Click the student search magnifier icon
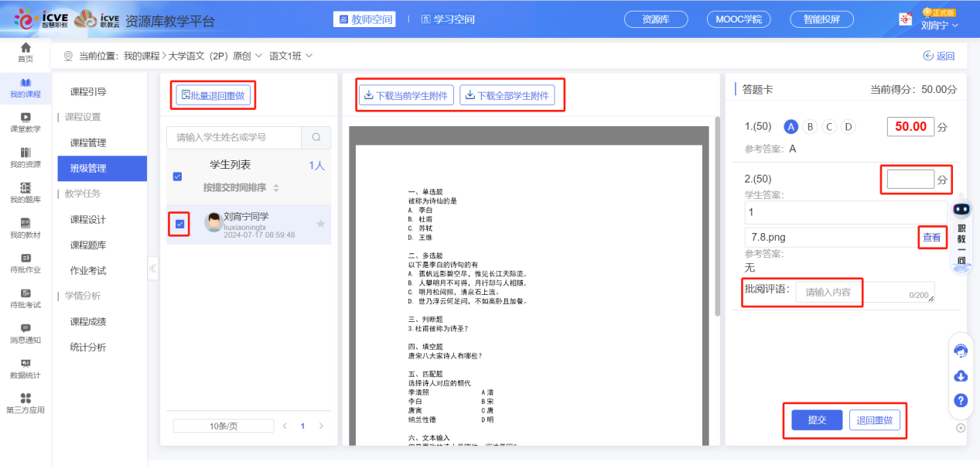 click(316, 138)
